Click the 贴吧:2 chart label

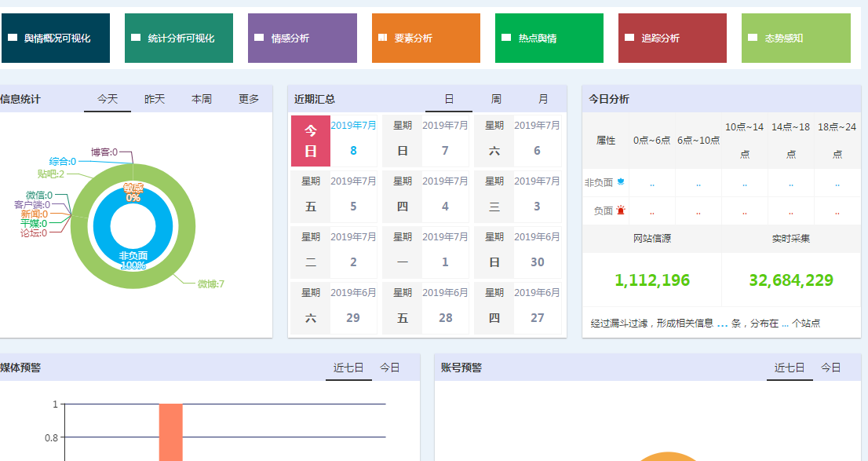(x=51, y=174)
